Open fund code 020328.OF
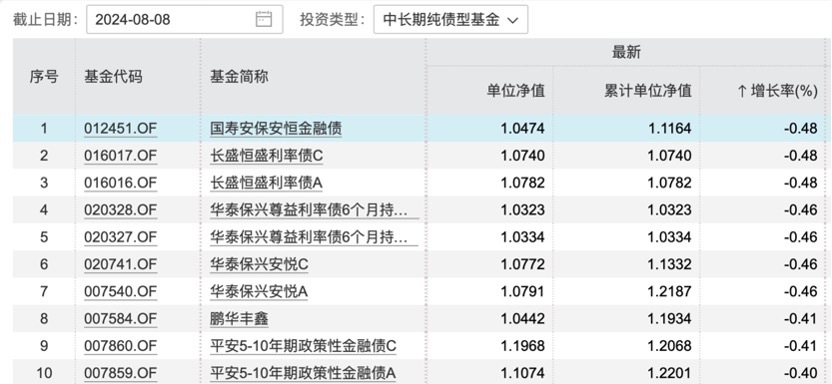 pos(120,210)
